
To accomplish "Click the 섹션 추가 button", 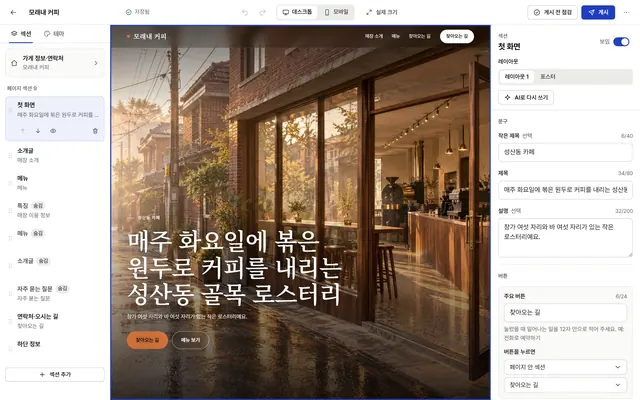I will pyautogui.click(x=55, y=374).
